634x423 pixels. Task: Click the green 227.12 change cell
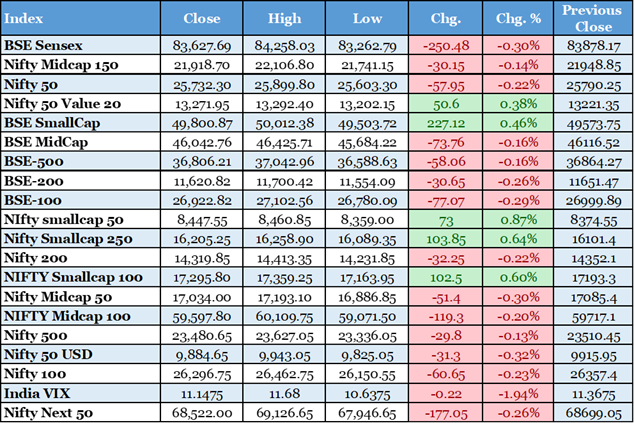(x=446, y=122)
